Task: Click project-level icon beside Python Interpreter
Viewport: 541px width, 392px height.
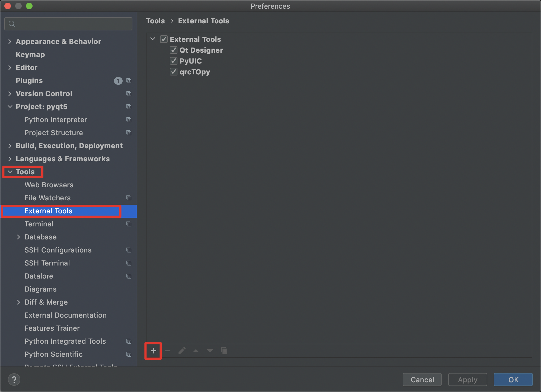Action: click(129, 120)
